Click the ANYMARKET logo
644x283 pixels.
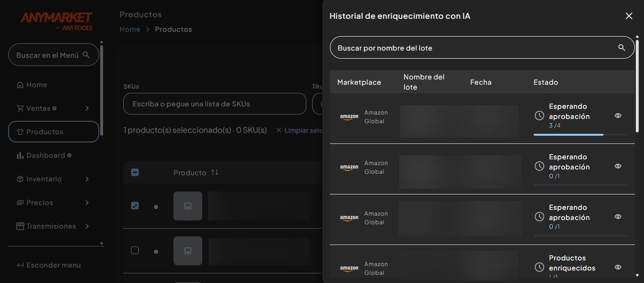coord(56,21)
